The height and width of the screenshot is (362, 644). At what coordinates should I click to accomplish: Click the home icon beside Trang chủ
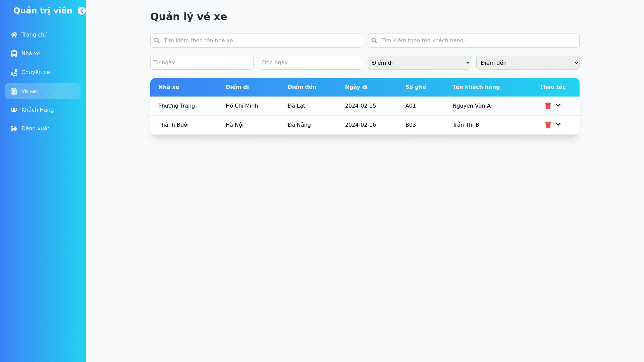tap(14, 35)
